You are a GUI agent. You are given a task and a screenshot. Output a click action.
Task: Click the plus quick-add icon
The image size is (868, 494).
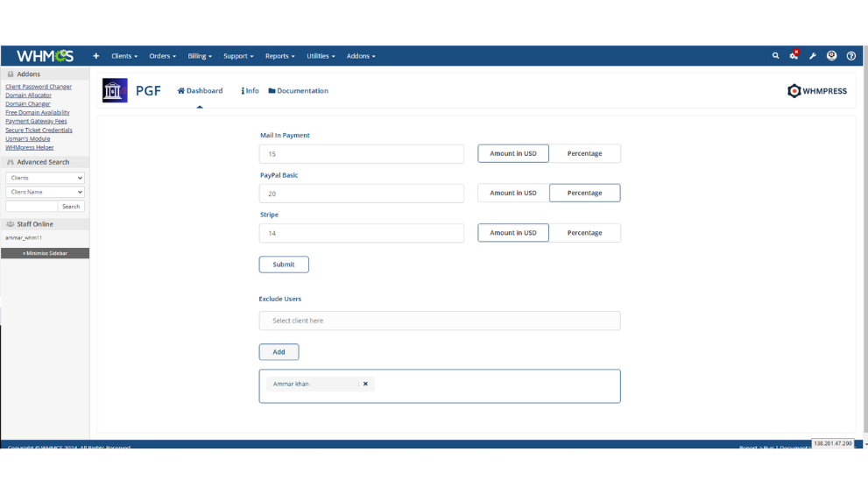pyautogui.click(x=96, y=56)
